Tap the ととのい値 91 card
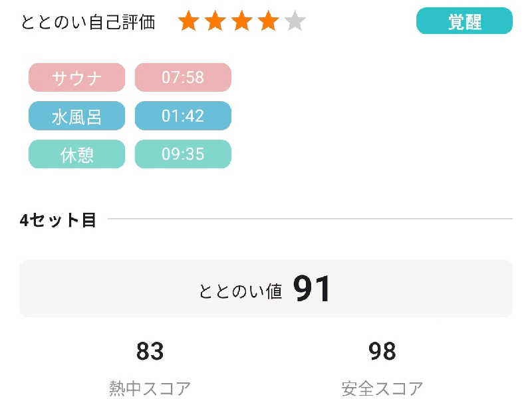The image size is (532, 399). [265, 289]
